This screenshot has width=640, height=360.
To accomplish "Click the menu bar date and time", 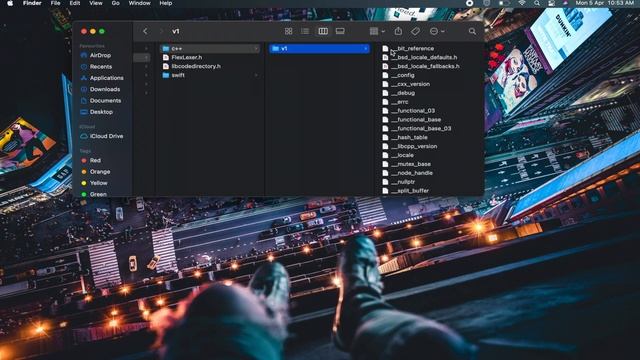I will (x=604, y=3).
